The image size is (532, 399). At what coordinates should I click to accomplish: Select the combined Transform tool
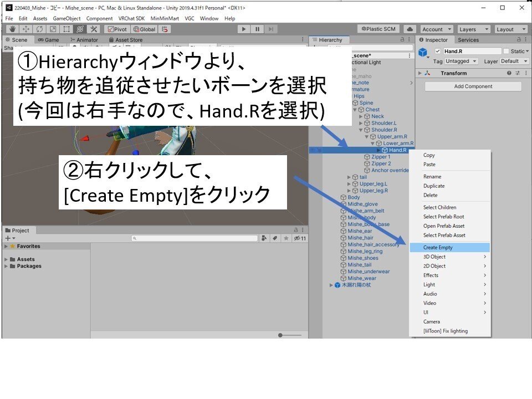(80, 29)
